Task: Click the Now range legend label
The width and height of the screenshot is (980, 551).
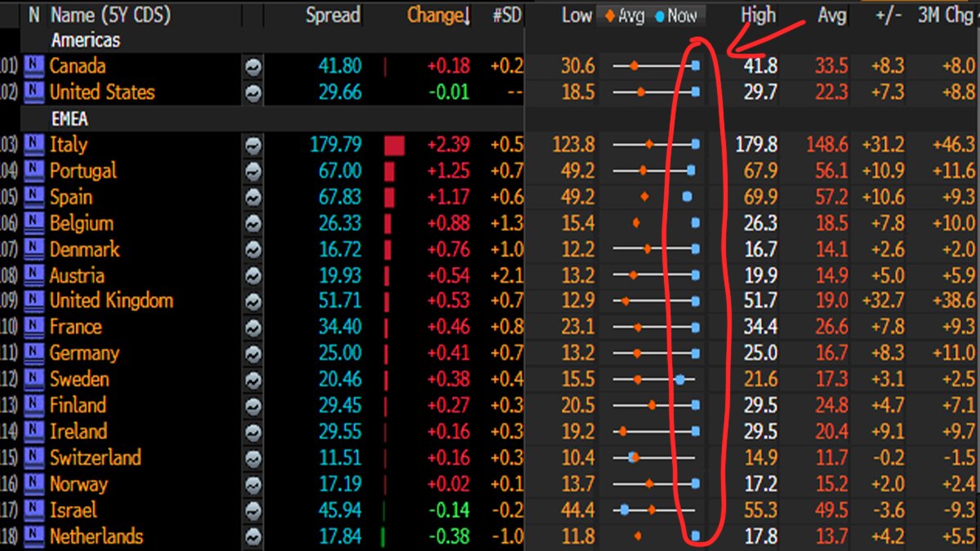Action: (x=676, y=16)
